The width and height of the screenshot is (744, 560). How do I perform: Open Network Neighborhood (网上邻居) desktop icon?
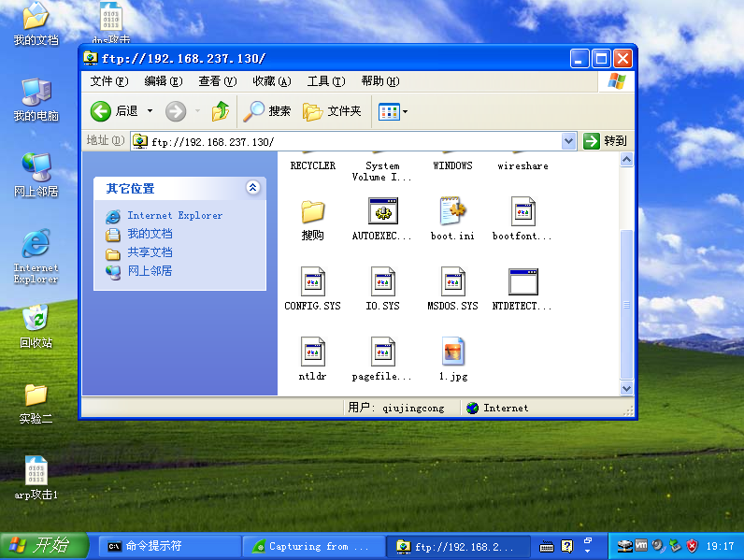[36, 176]
